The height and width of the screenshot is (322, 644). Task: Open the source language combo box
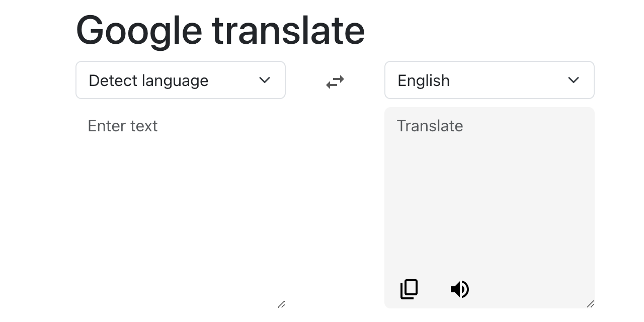pos(180,80)
